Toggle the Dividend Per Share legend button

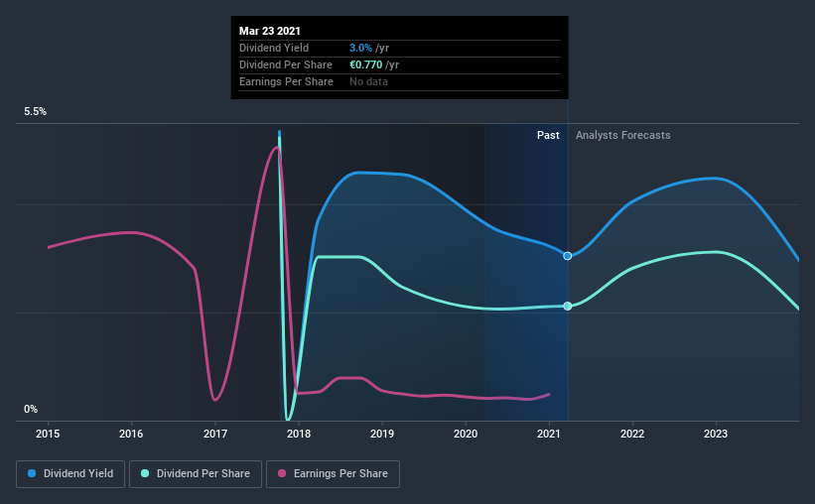pos(196,474)
